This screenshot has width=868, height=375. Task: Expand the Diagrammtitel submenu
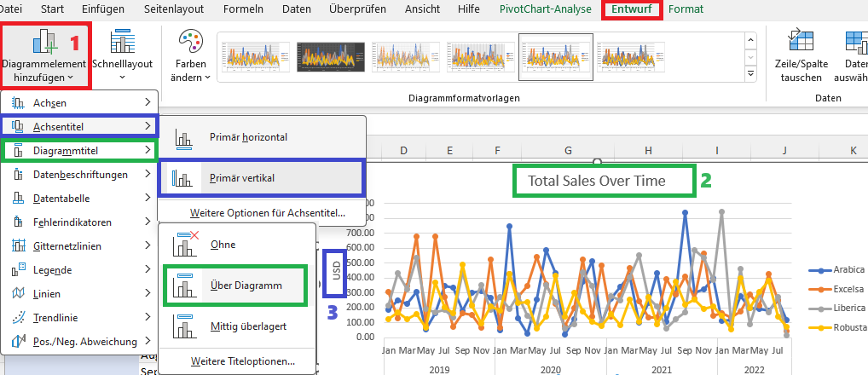[x=80, y=150]
